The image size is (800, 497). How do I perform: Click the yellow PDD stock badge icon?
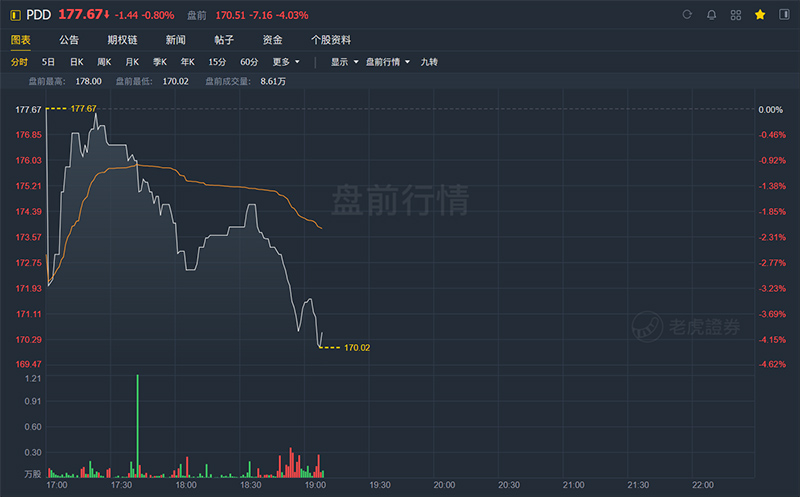point(15,15)
